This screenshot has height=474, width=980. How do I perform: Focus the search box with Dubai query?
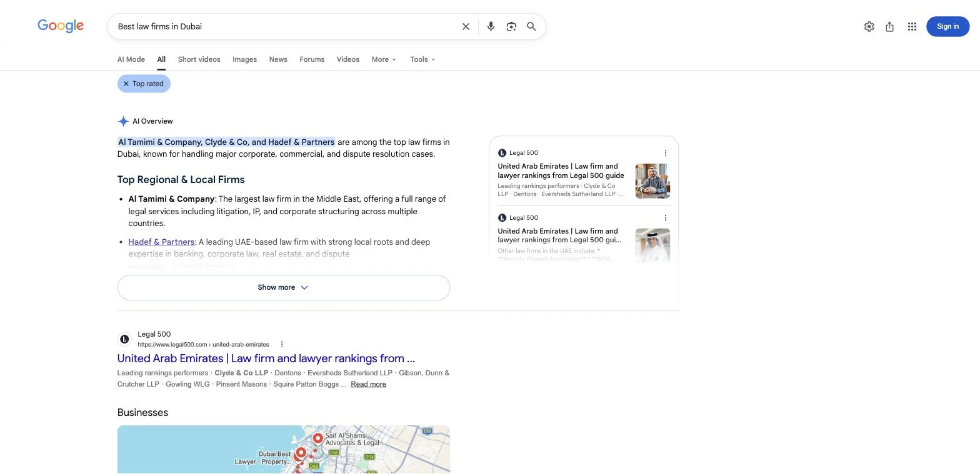coord(284,26)
